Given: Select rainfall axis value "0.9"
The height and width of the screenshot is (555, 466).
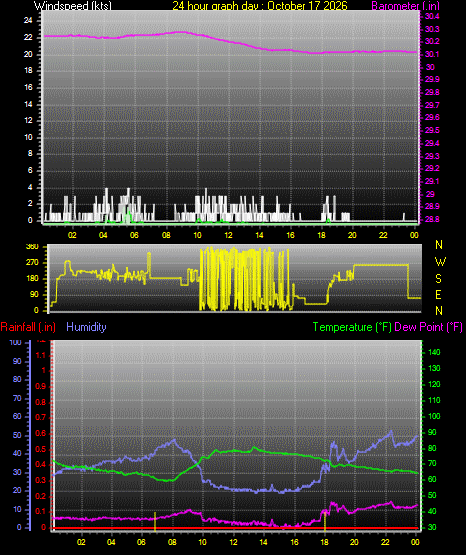Looking at the screenshot, I should point(41,386).
